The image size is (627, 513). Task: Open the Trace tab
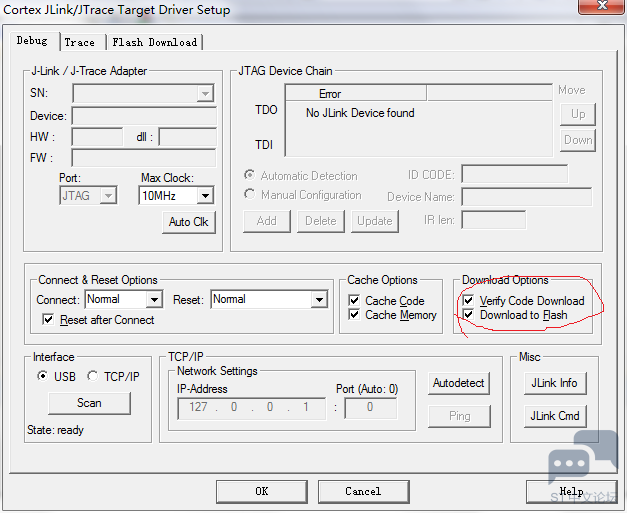[x=83, y=42]
